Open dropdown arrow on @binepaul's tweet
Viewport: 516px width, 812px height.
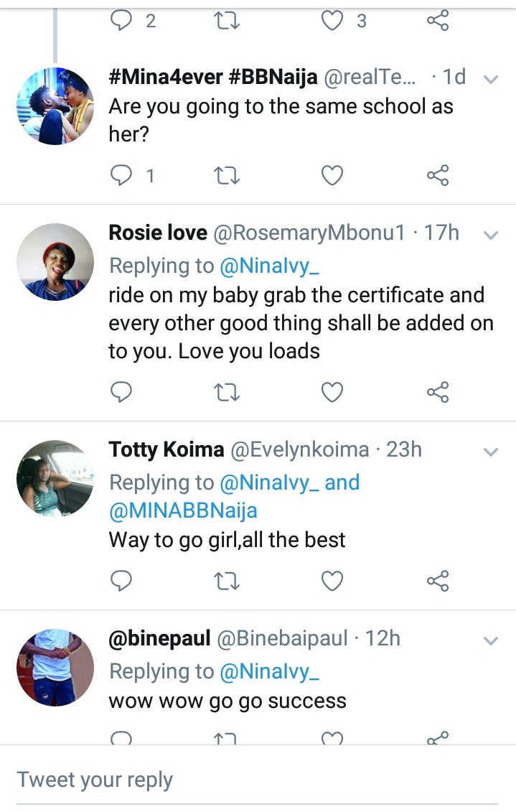[x=491, y=640]
